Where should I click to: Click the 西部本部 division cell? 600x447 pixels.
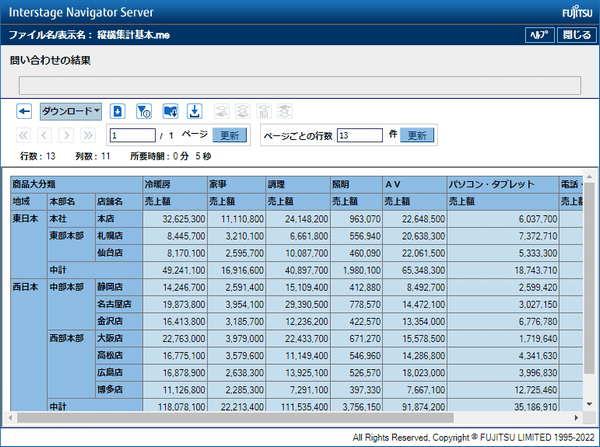[71, 364]
